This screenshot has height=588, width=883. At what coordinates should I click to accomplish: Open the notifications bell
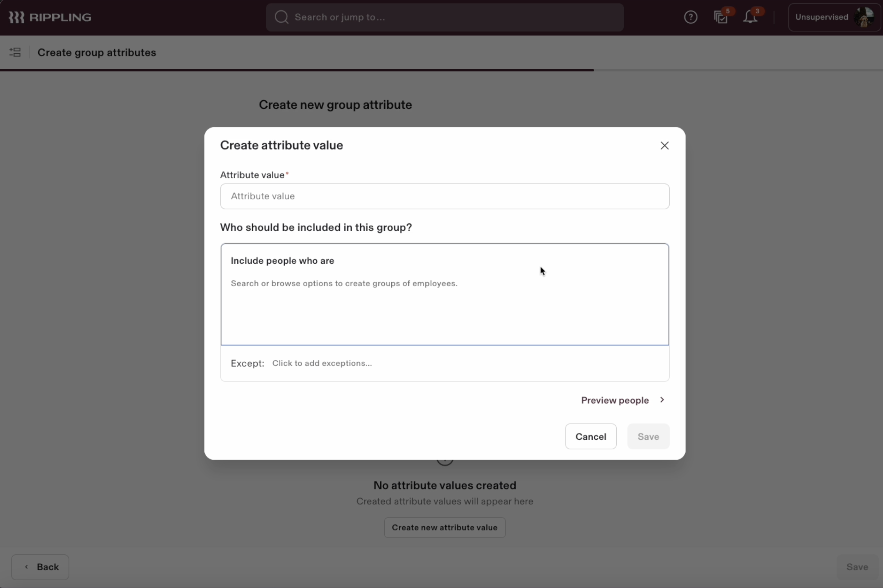(750, 17)
